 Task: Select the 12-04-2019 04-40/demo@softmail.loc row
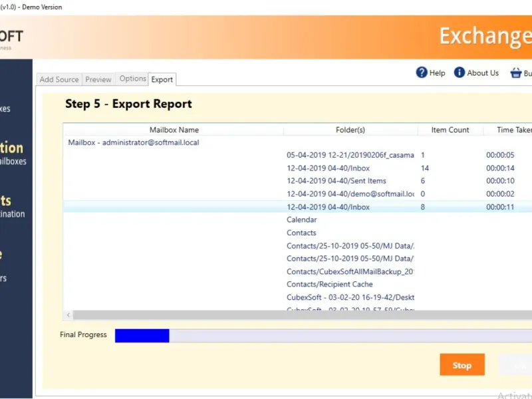(298, 194)
